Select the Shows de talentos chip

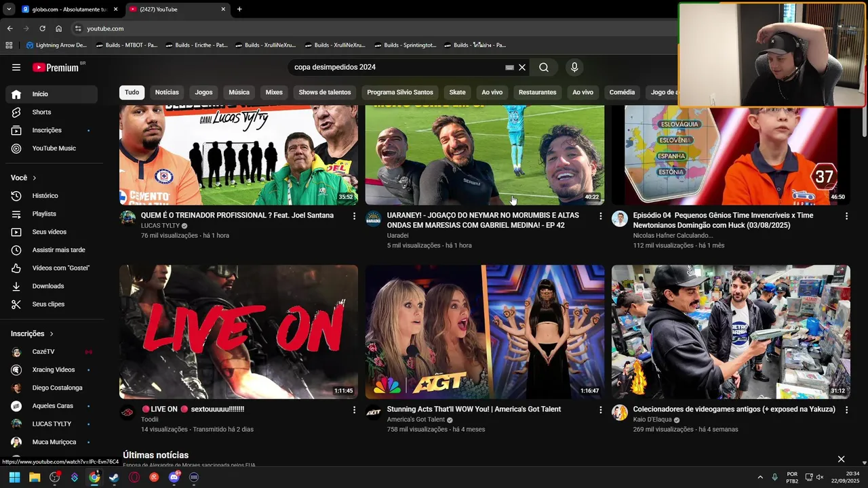325,92
